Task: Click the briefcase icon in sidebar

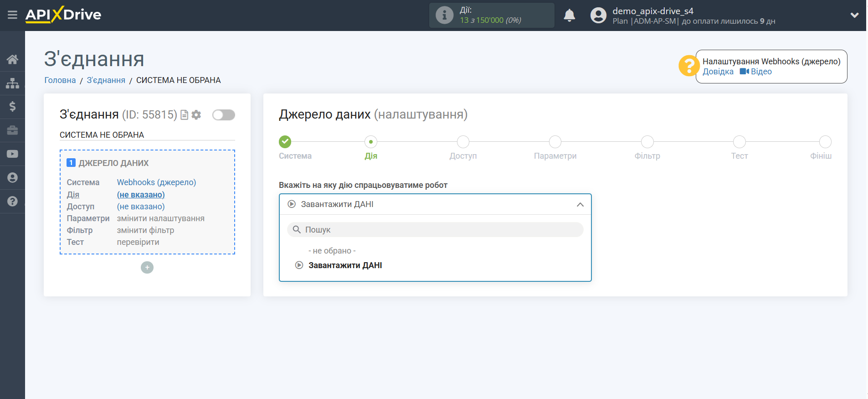Action: pos(12,130)
